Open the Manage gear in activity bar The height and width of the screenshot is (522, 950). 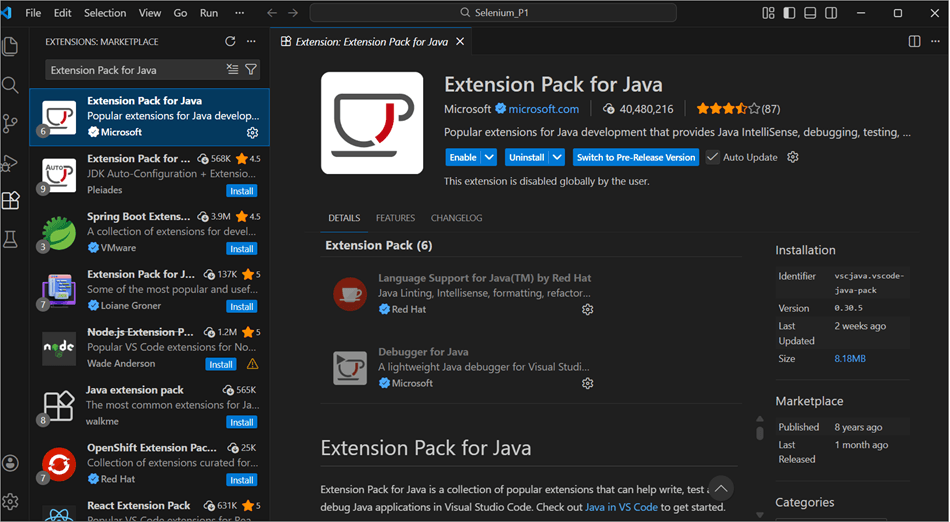(x=10, y=501)
